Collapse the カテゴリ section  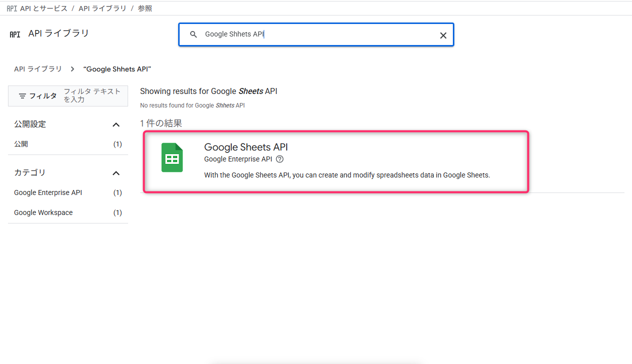116,173
